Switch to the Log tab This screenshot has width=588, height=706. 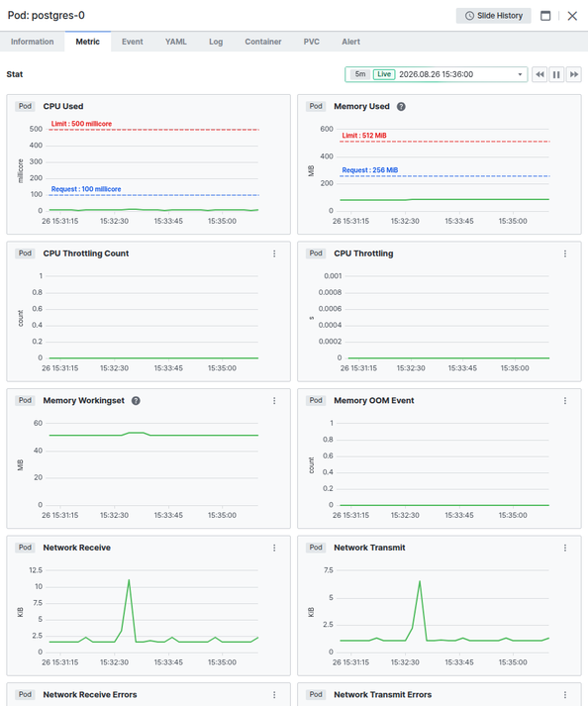tap(216, 42)
